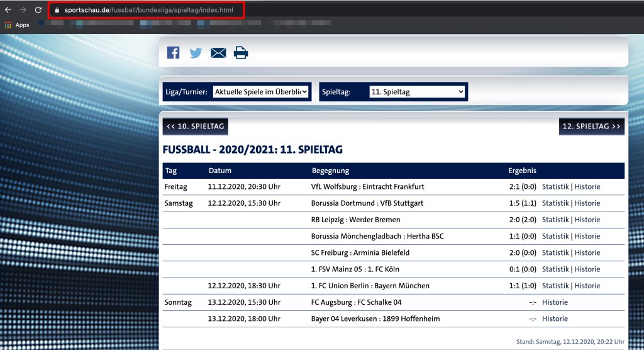This screenshot has width=644, height=350.
Task: Open Historie for Union Berlin vs Bayern
Action: (587, 285)
